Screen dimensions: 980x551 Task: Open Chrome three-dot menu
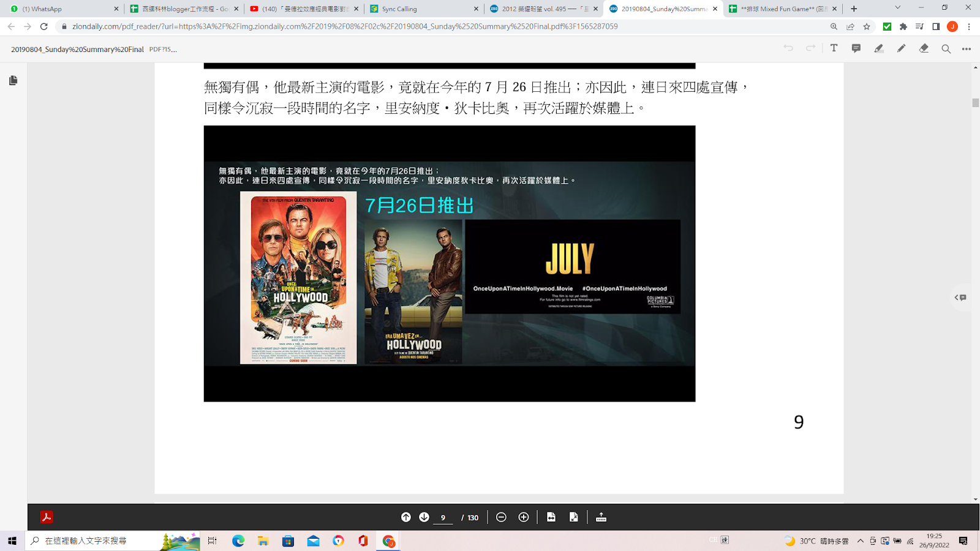pyautogui.click(x=969, y=26)
